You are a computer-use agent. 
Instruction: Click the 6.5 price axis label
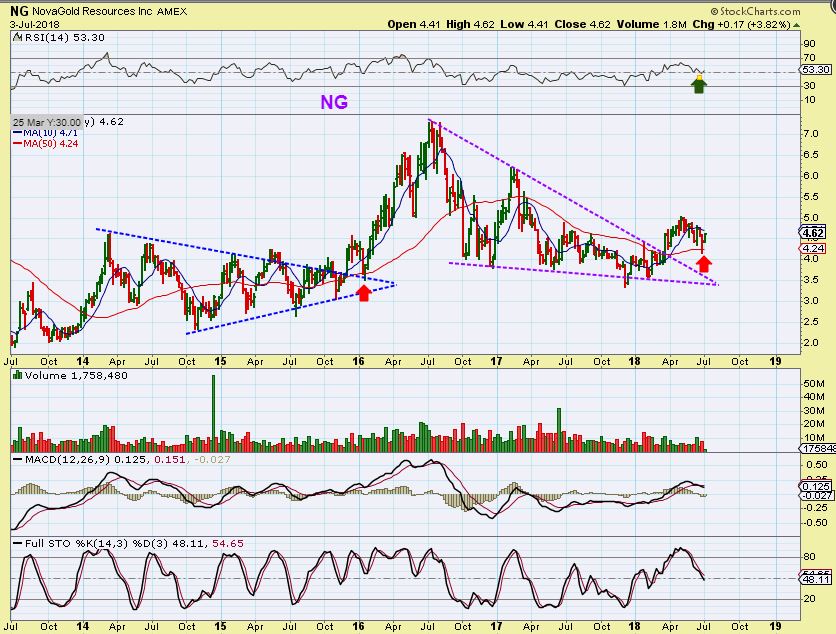click(811, 155)
